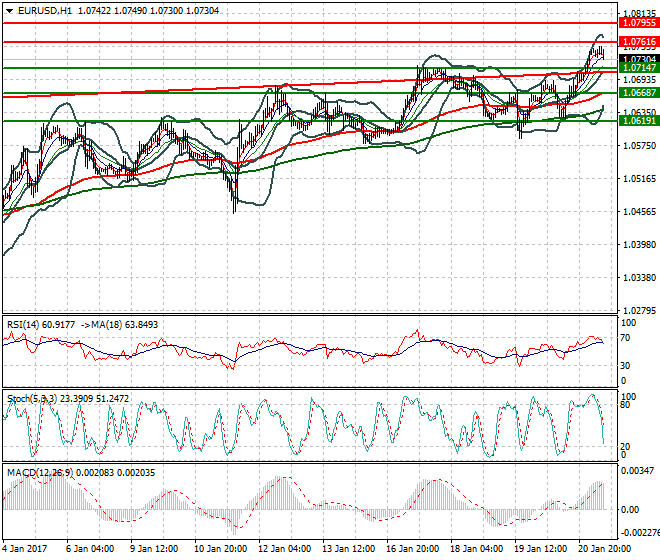This screenshot has width=660, height=560.
Task: Select the 12 Jan 04:00 time axis label
Action: tap(285, 549)
